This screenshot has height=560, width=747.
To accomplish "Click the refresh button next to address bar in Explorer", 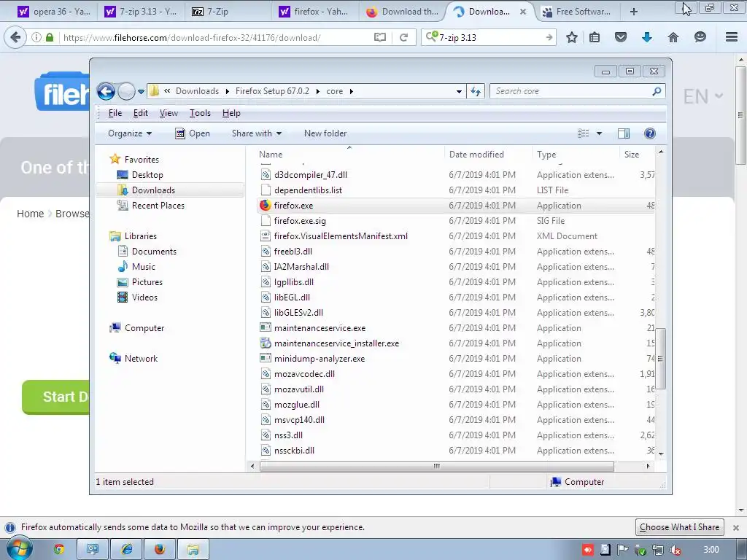I will (x=476, y=91).
